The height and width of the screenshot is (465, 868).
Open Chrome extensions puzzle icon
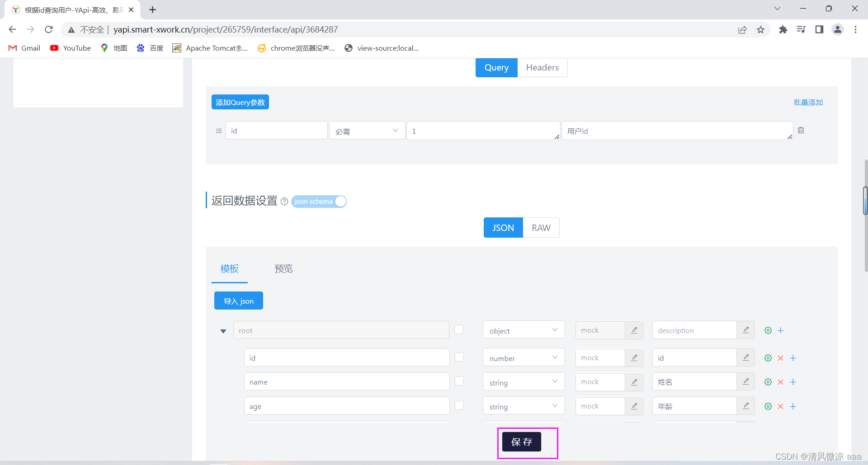click(783, 29)
